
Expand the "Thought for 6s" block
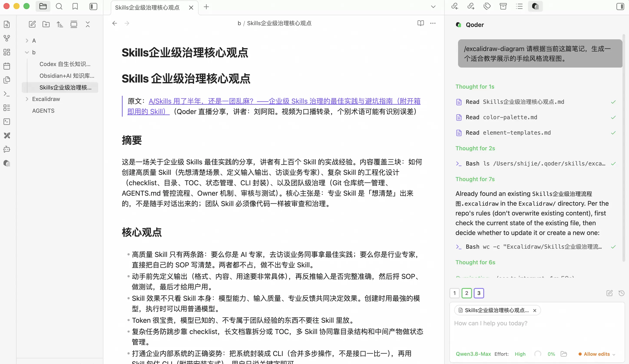(x=475, y=262)
